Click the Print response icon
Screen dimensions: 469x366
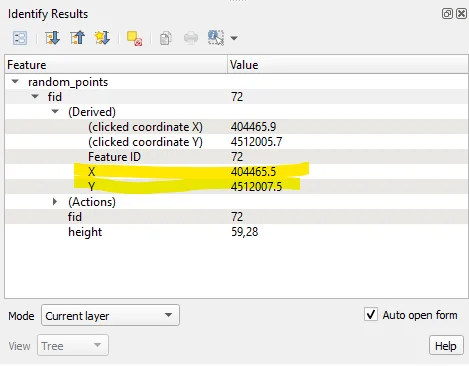(x=191, y=38)
